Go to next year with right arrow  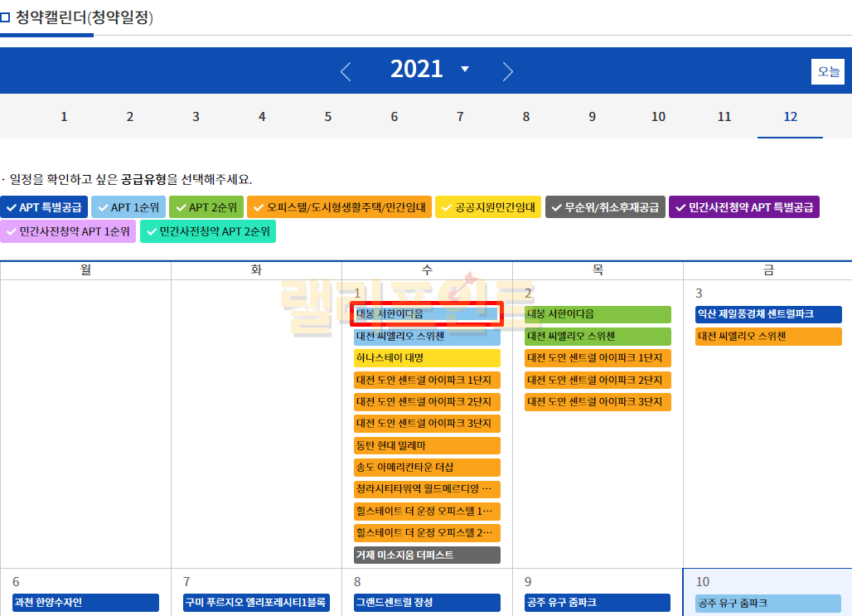point(508,71)
